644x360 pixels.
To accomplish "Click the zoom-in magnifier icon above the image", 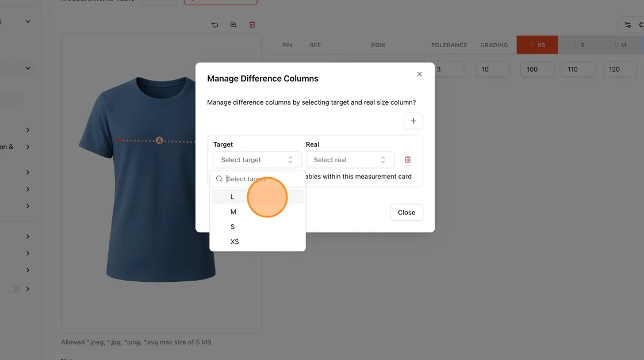I will click(x=233, y=25).
